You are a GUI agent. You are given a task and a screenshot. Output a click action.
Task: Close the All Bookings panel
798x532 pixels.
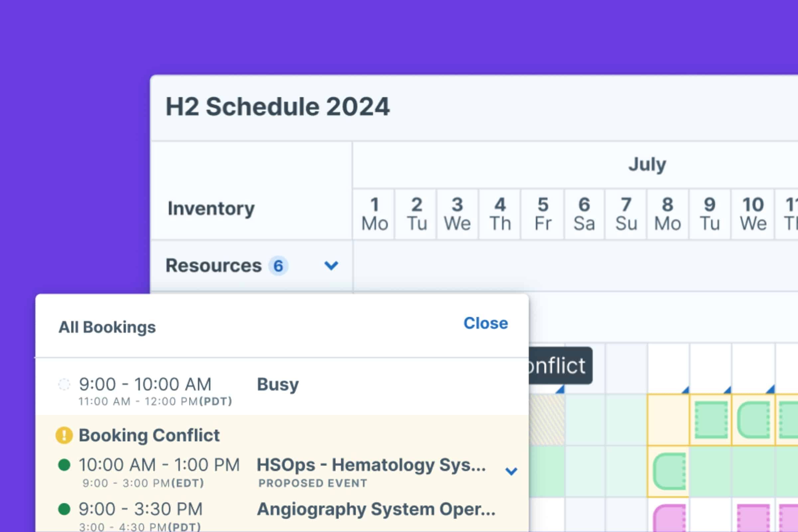tap(486, 323)
